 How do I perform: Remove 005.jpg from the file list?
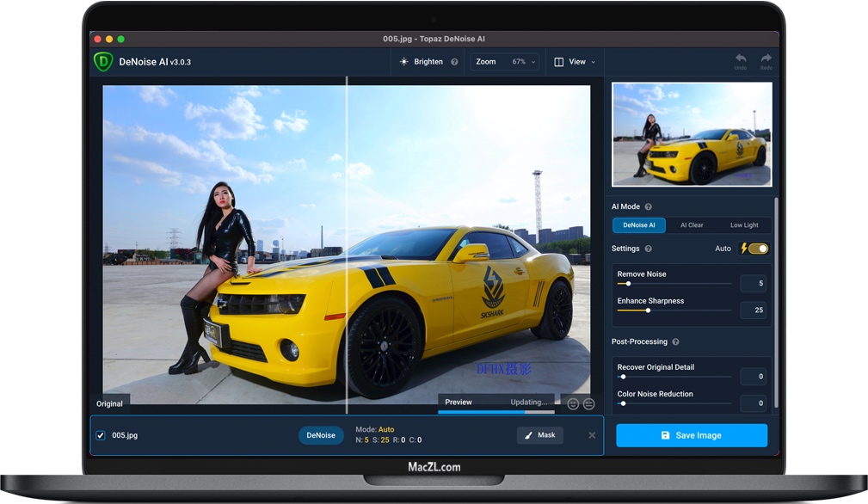point(592,435)
